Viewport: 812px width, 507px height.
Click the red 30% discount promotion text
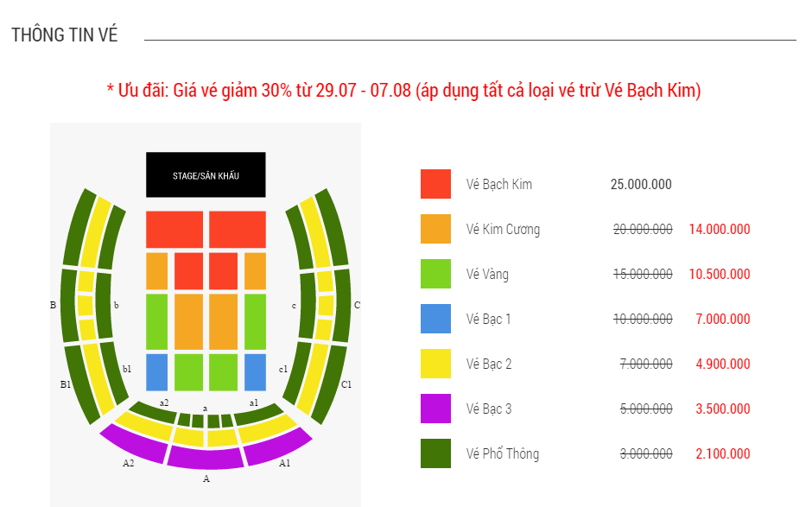click(403, 90)
